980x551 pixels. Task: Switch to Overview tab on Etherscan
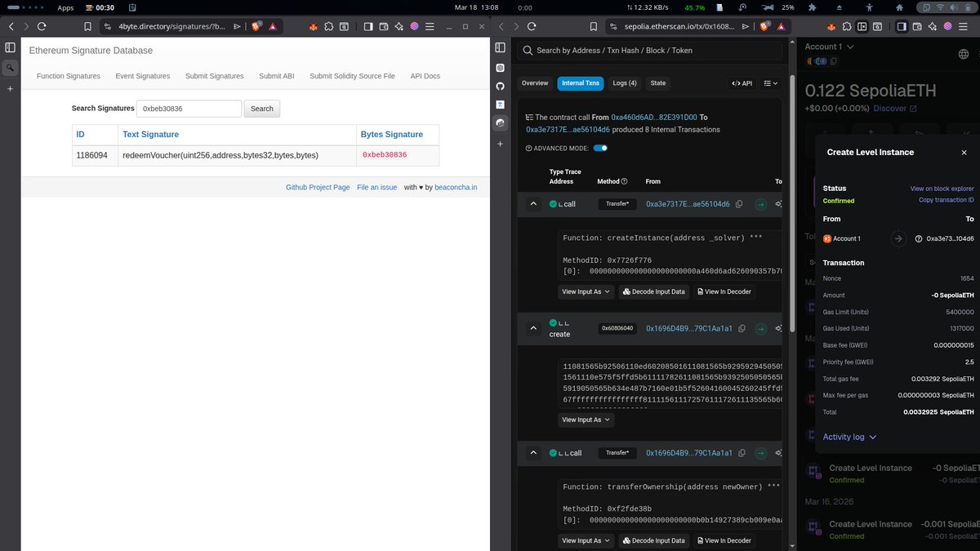pos(535,83)
